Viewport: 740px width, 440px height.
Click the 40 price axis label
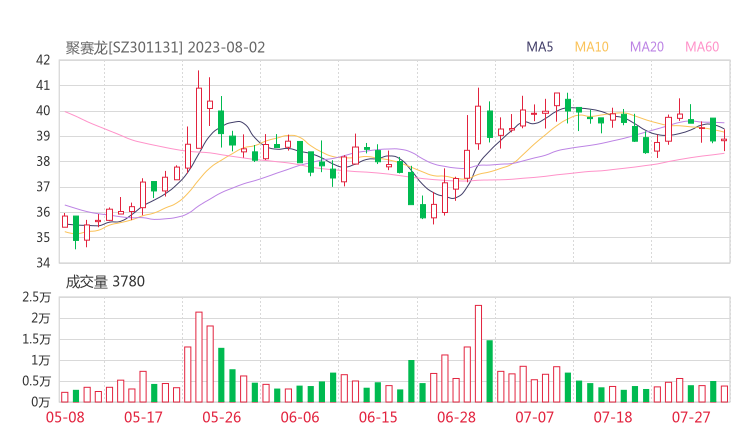(43, 111)
